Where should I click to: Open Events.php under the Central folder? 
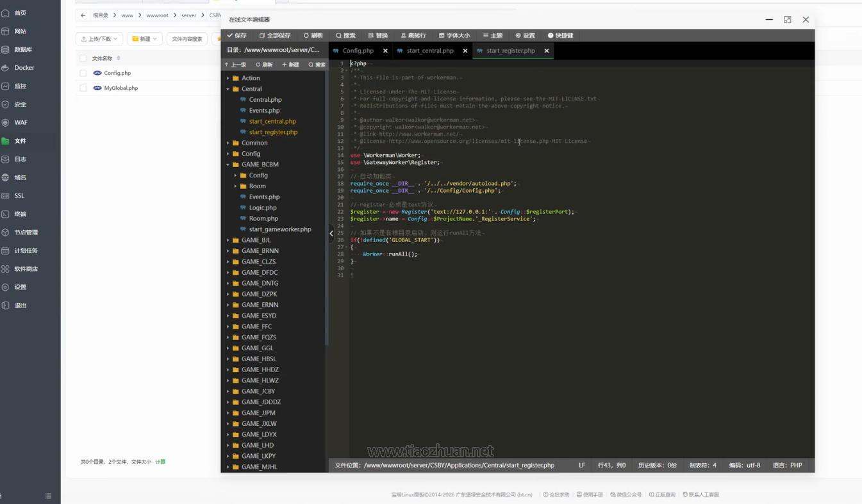tap(264, 110)
